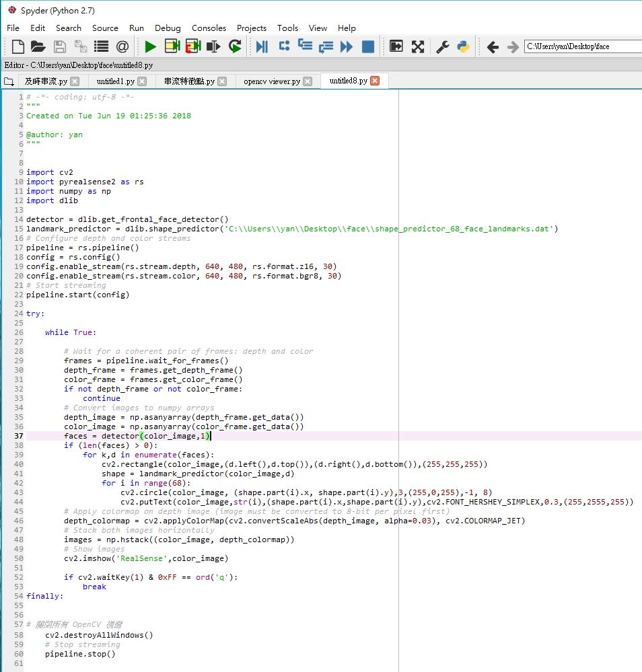This screenshot has height=672, width=642.
Task: Click the back navigation arrow
Action: pos(493,46)
